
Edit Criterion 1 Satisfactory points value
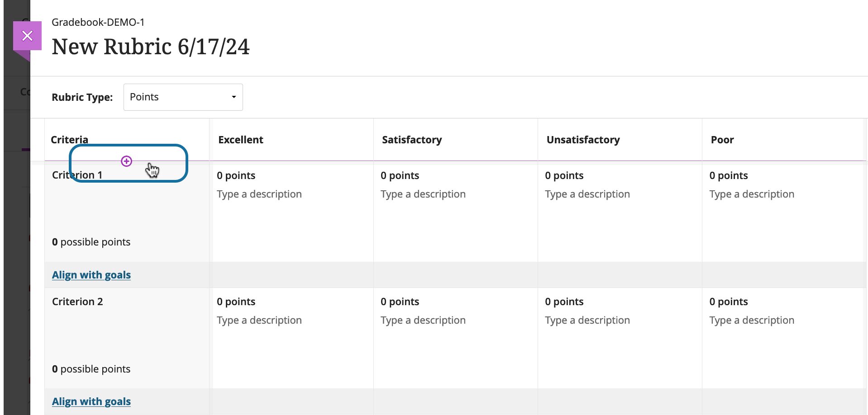400,175
